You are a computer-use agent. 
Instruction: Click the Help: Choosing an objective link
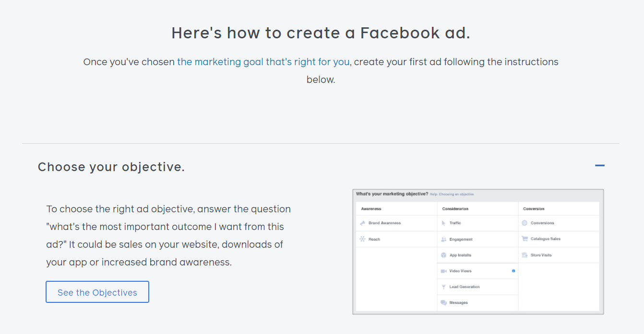(x=452, y=194)
